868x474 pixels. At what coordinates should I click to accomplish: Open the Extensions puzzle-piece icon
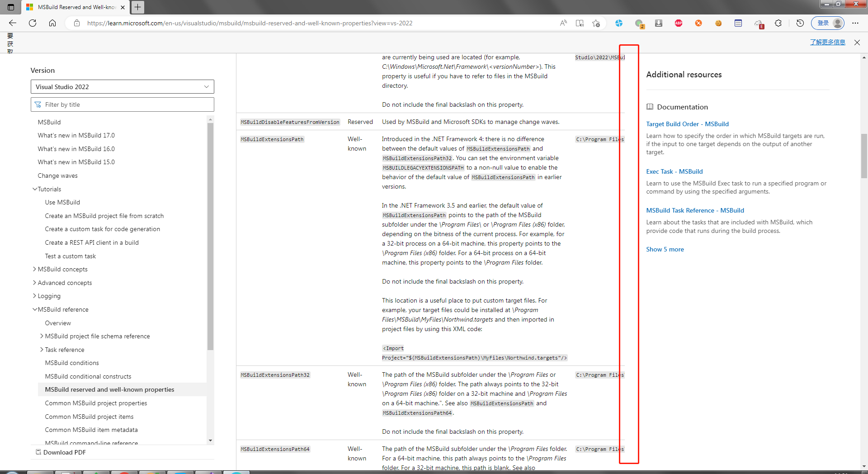point(778,23)
